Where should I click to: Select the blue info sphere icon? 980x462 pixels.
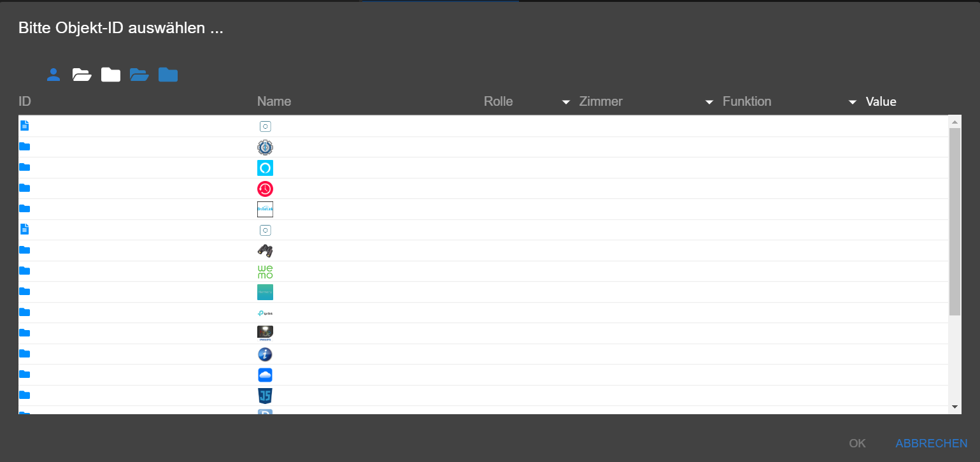(x=265, y=354)
